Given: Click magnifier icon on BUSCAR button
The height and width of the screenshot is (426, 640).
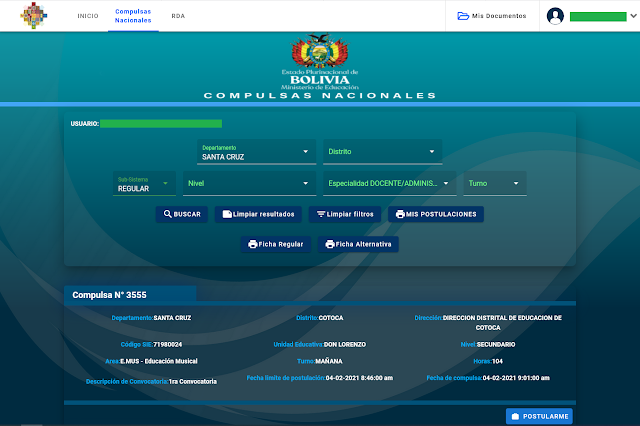Looking at the screenshot, I should click(x=167, y=214).
